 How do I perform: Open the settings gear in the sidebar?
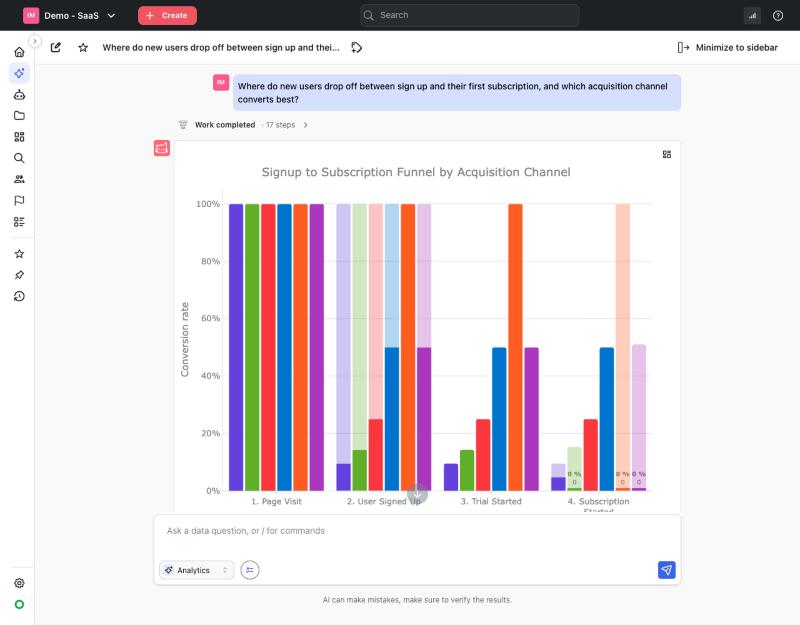tap(19, 583)
